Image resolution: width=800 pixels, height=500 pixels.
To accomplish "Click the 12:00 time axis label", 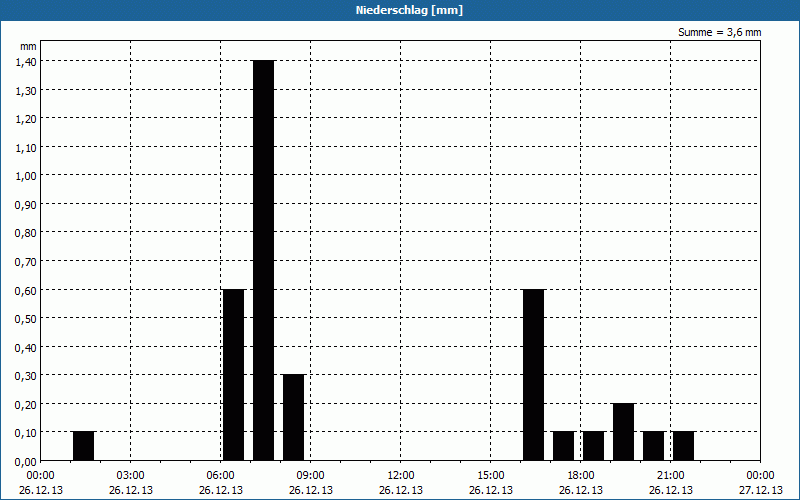I will pyautogui.click(x=400, y=475).
